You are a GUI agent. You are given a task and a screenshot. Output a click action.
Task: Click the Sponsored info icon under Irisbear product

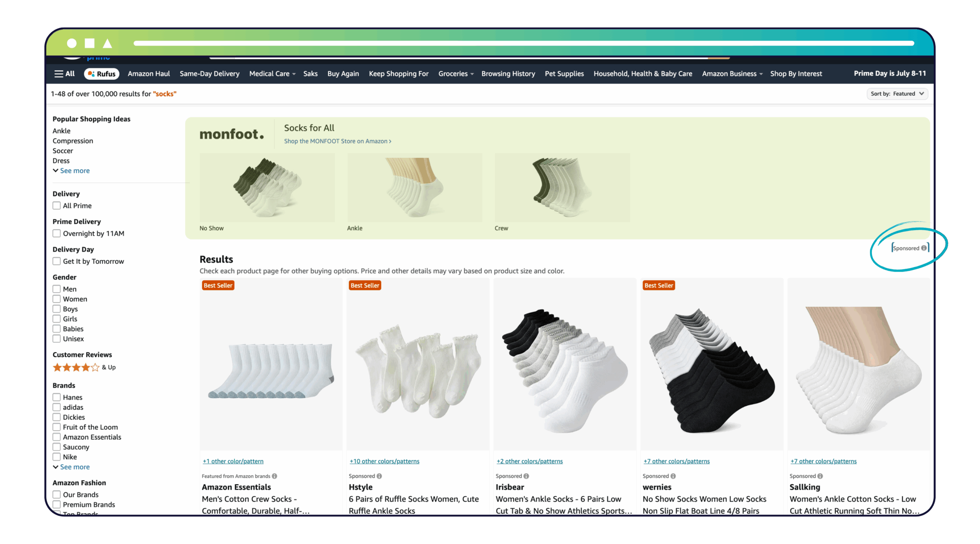coord(526,476)
